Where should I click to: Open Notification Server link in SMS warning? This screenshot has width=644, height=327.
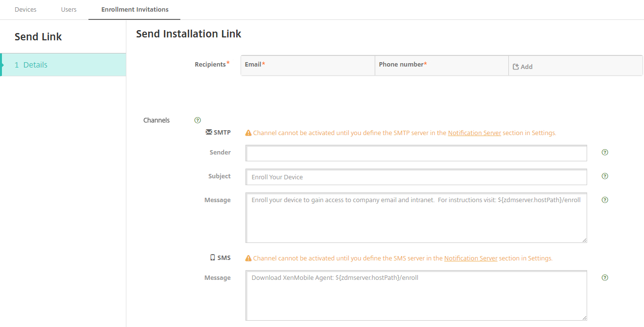(x=470, y=258)
